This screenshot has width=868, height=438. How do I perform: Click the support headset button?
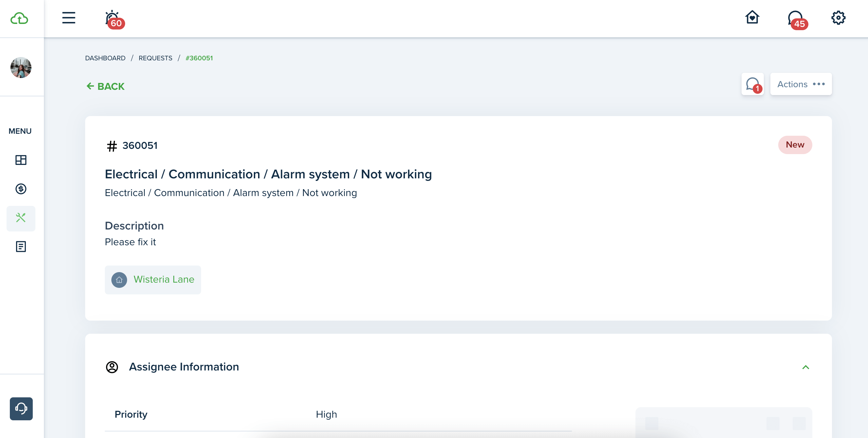point(21,409)
